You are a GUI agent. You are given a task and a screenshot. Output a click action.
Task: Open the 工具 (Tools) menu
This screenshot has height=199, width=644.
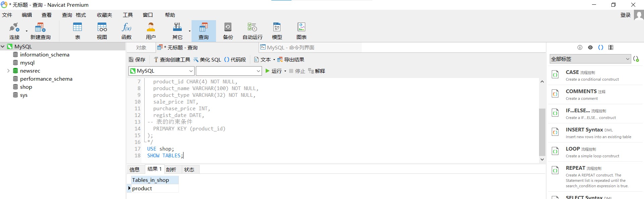[128, 15]
